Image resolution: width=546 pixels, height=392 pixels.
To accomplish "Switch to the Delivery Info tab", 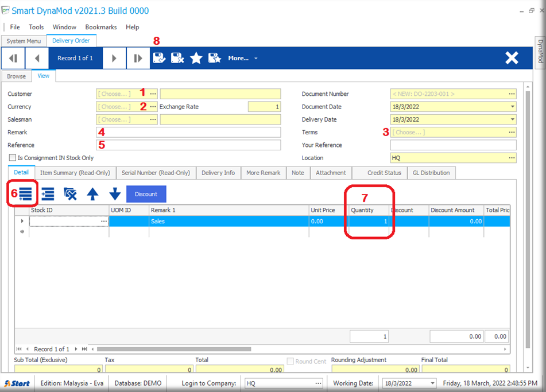I will click(x=218, y=173).
